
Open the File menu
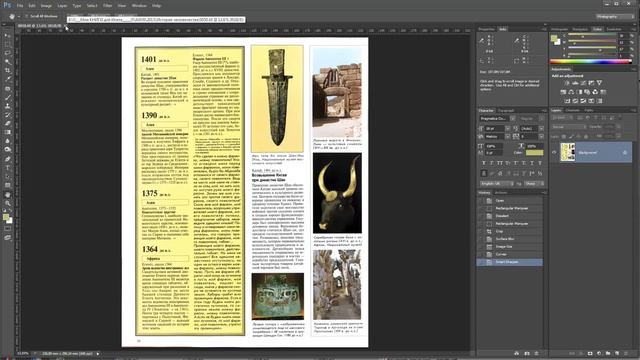point(20,6)
